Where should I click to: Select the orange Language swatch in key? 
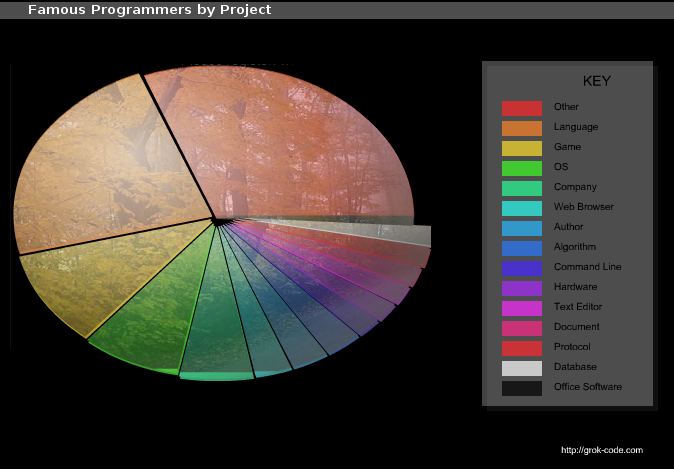click(x=521, y=128)
